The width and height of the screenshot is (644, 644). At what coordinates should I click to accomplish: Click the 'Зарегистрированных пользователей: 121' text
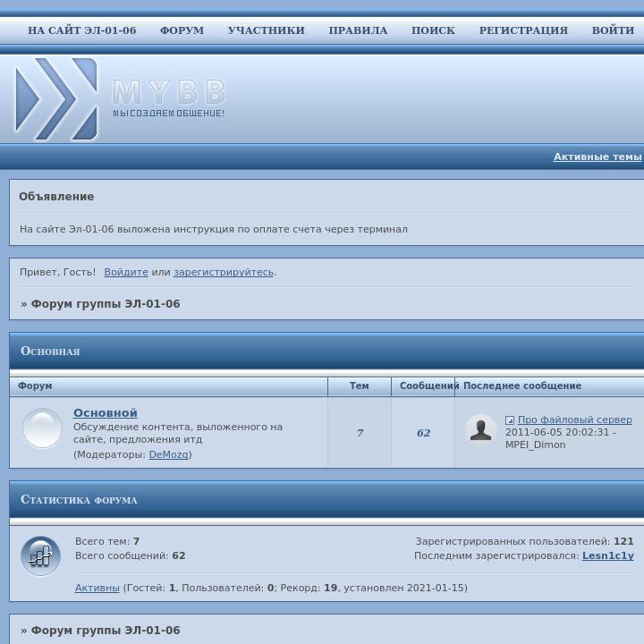tap(524, 541)
